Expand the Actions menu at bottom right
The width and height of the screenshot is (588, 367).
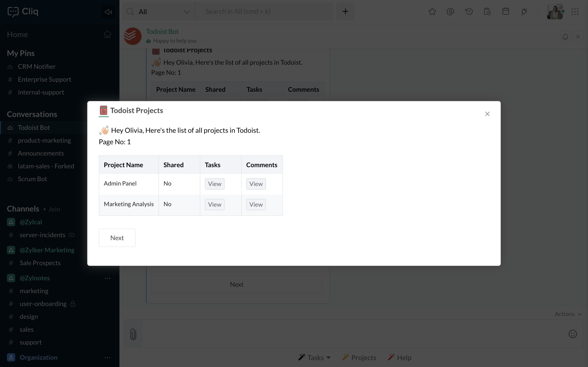click(x=568, y=314)
